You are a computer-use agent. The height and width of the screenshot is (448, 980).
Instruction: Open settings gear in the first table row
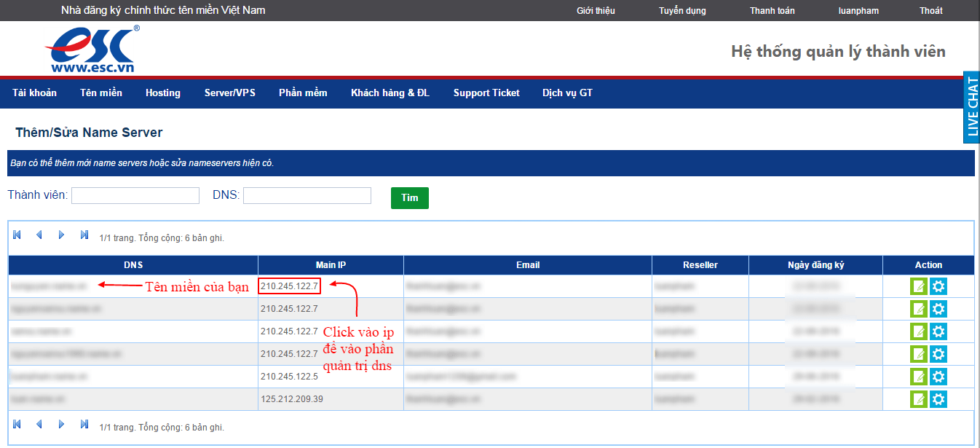click(x=938, y=286)
